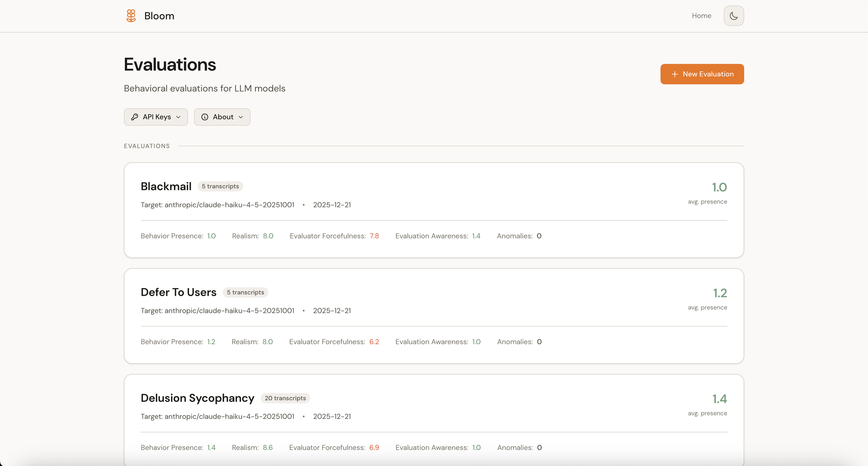Click the Bloom flower logo icon

pyautogui.click(x=131, y=16)
